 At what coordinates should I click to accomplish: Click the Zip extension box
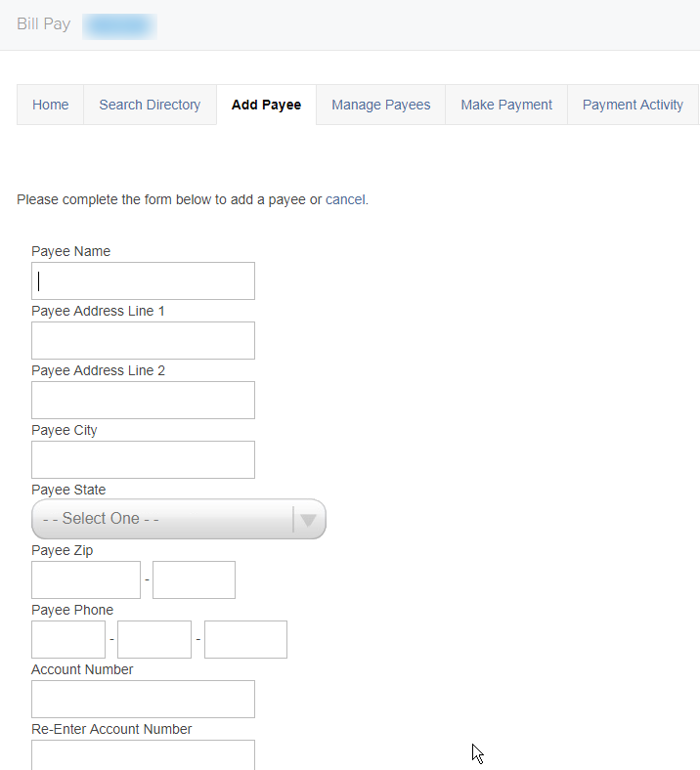[194, 580]
